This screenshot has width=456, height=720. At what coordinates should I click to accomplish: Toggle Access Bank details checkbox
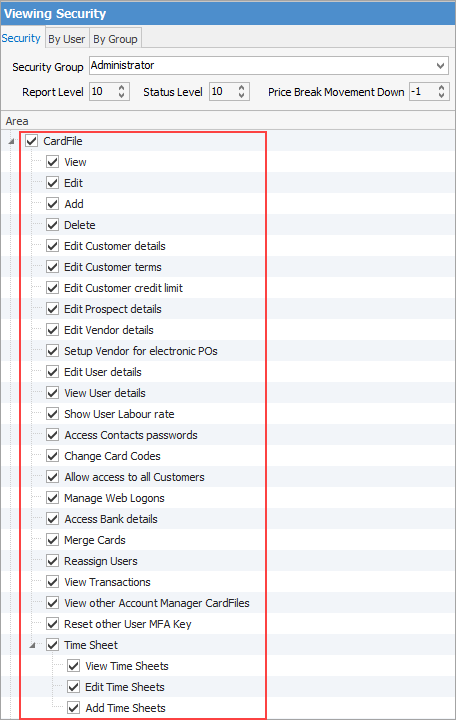pyautogui.click(x=52, y=519)
